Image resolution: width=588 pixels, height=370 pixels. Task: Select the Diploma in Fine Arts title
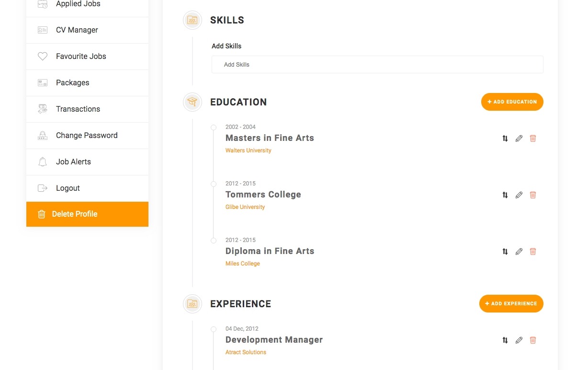pos(270,251)
